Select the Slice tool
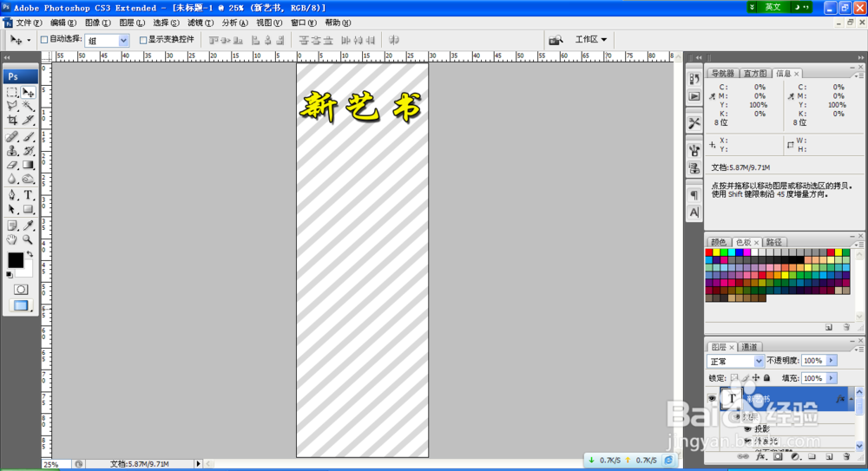Screen dimensions: 868x471 tap(28, 120)
